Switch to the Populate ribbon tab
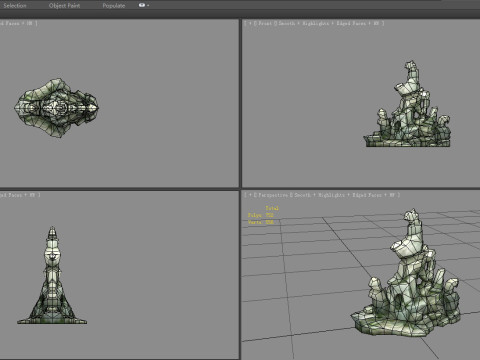The image size is (480, 360). (x=114, y=6)
